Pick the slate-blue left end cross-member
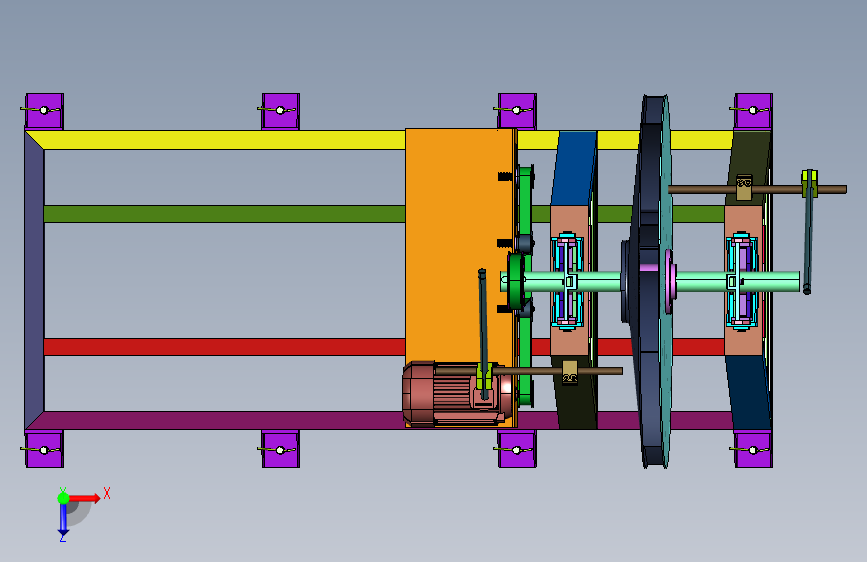This screenshot has height=562, width=867. (x=34, y=280)
